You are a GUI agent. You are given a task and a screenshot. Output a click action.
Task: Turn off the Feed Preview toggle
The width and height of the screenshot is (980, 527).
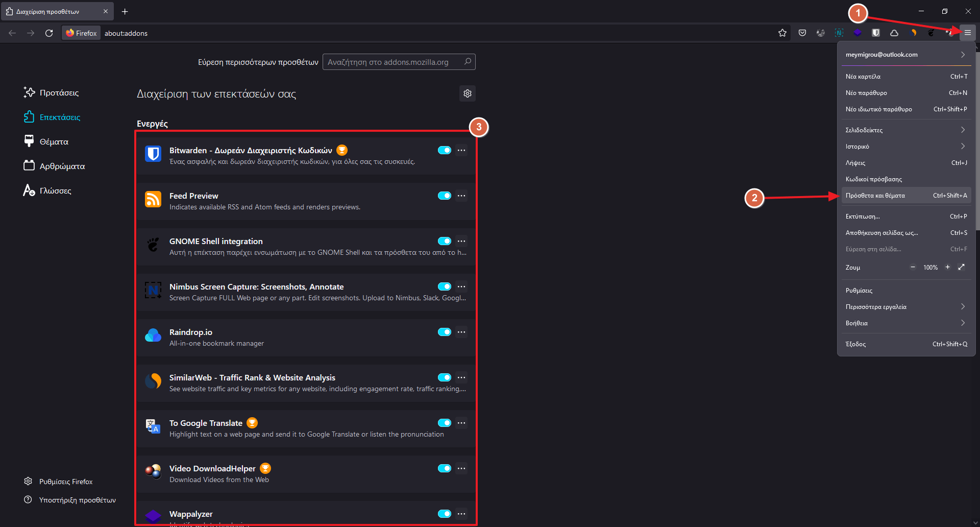pos(444,196)
